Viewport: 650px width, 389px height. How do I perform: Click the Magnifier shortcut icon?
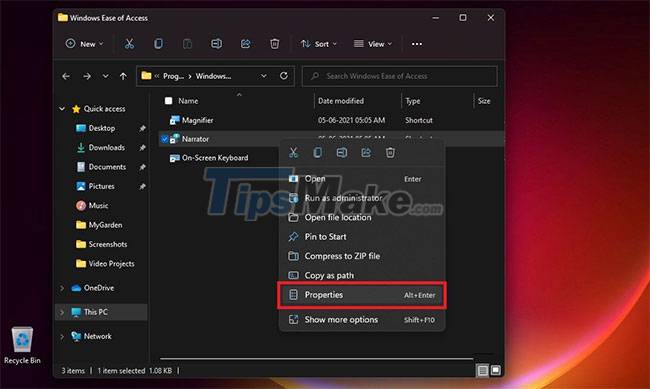[175, 120]
